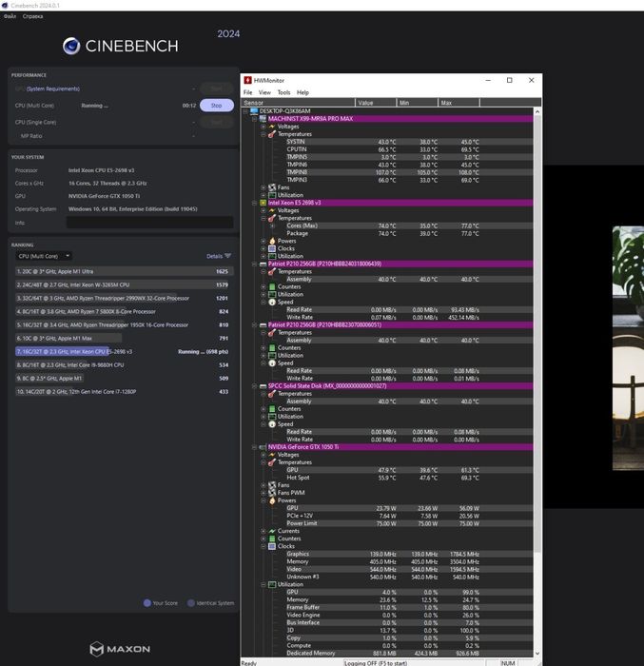
Task: Select the Apple M1 Ultra ranking row
Action: tap(123, 271)
